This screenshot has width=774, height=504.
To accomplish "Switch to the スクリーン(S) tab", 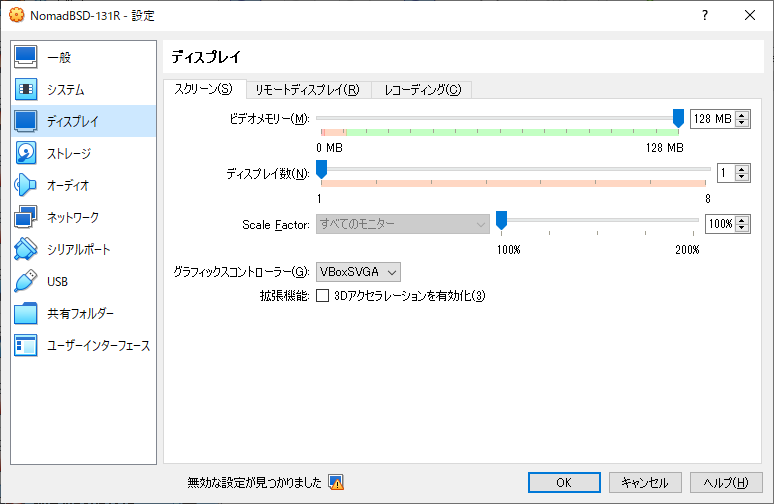I will (203, 89).
